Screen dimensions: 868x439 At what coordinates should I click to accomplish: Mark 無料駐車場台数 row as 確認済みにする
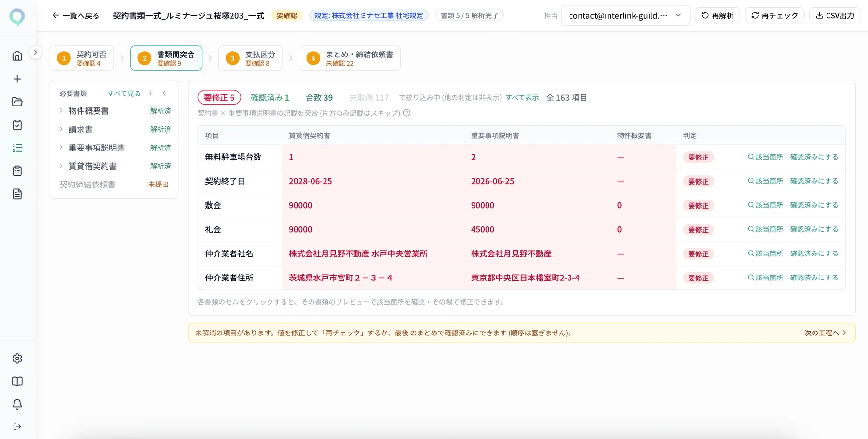coord(814,157)
